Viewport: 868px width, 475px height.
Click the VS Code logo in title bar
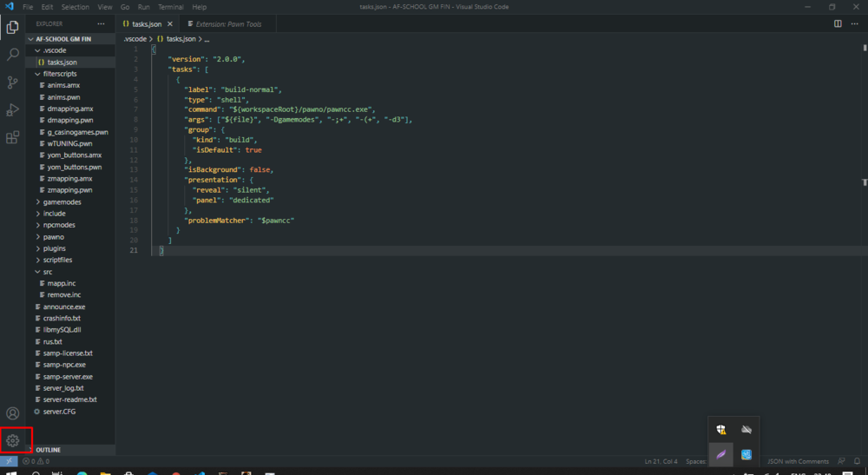(x=9, y=7)
